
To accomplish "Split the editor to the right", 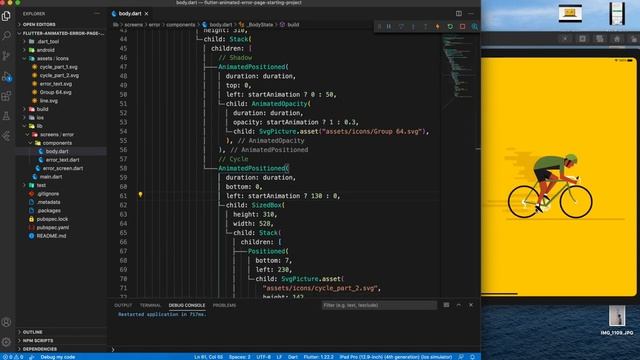I will coord(459,13).
